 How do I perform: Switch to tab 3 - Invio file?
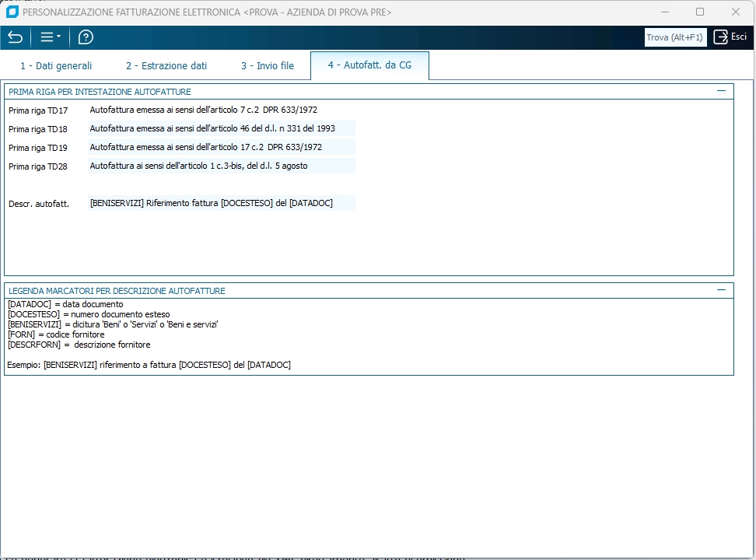[x=267, y=65]
